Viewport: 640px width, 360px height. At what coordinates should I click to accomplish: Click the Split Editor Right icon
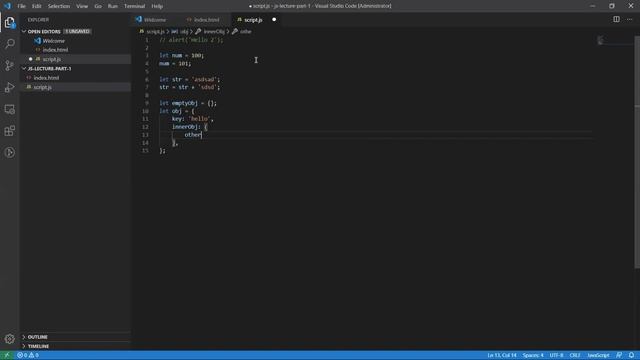616,19
